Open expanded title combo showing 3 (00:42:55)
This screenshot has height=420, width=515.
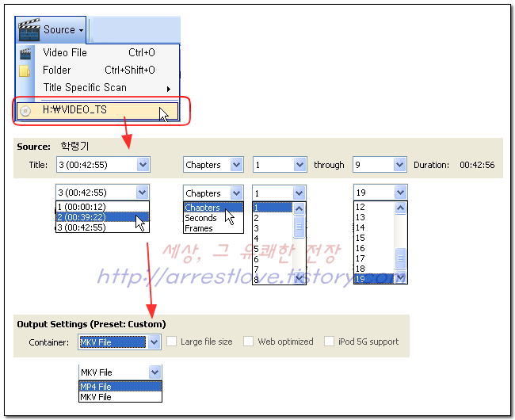(102, 192)
